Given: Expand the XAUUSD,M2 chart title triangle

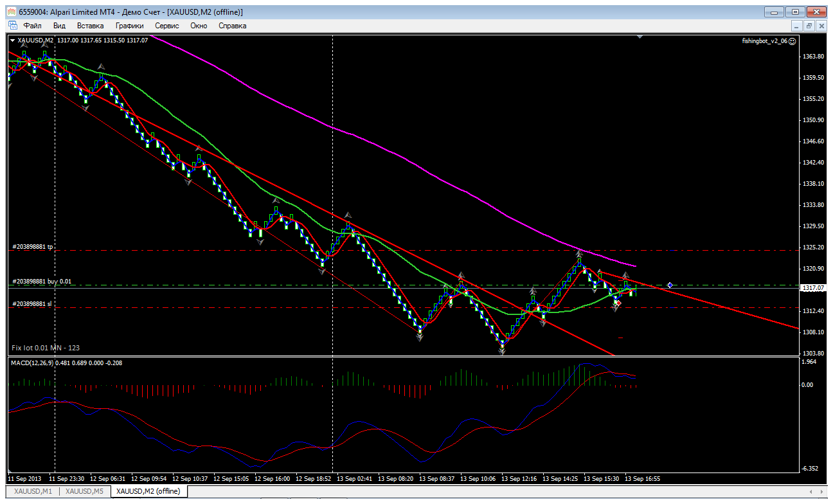Looking at the screenshot, I should click(12, 40).
